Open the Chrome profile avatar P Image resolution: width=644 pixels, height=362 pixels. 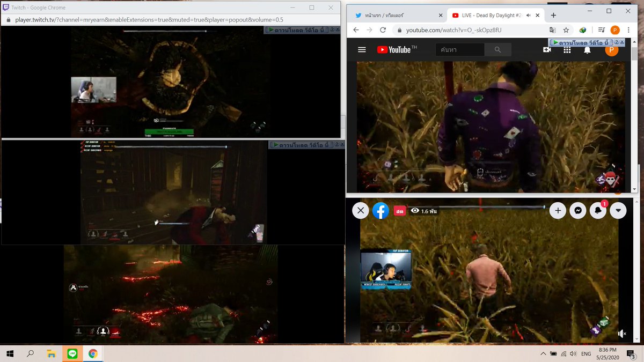(615, 30)
